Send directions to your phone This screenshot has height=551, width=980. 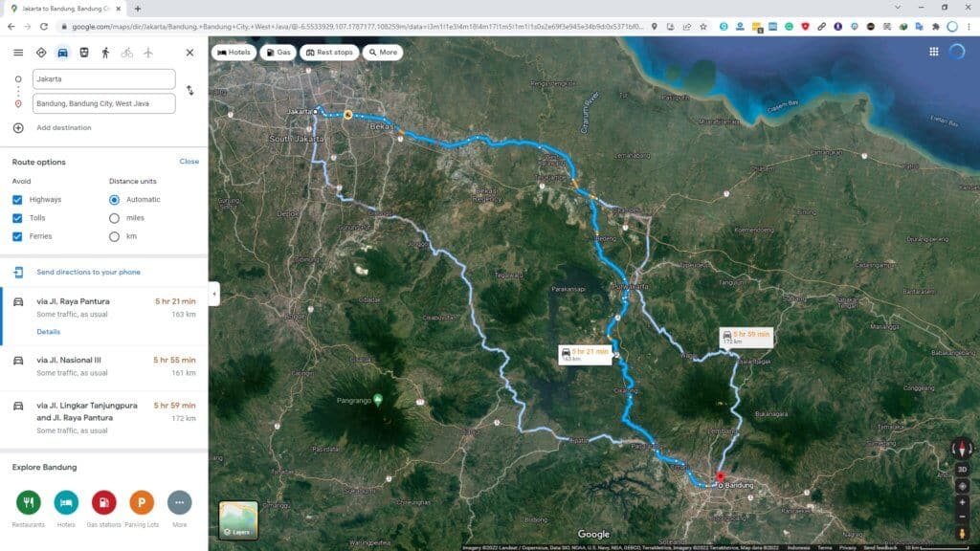click(x=88, y=273)
